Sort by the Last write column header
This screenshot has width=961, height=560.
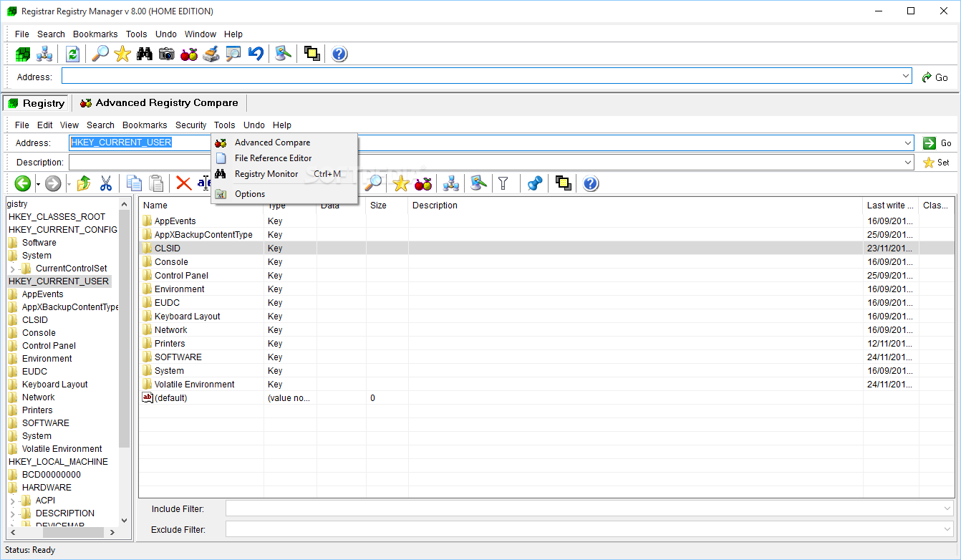pyautogui.click(x=891, y=206)
